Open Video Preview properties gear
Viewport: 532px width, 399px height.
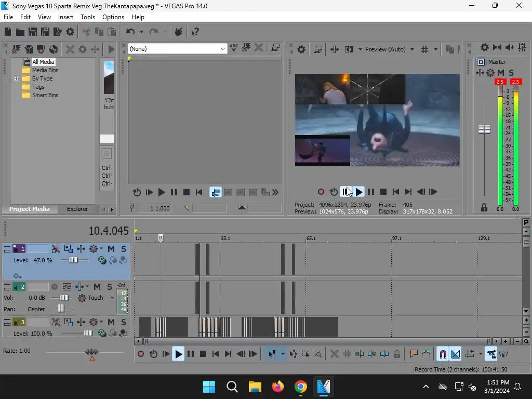(301, 49)
